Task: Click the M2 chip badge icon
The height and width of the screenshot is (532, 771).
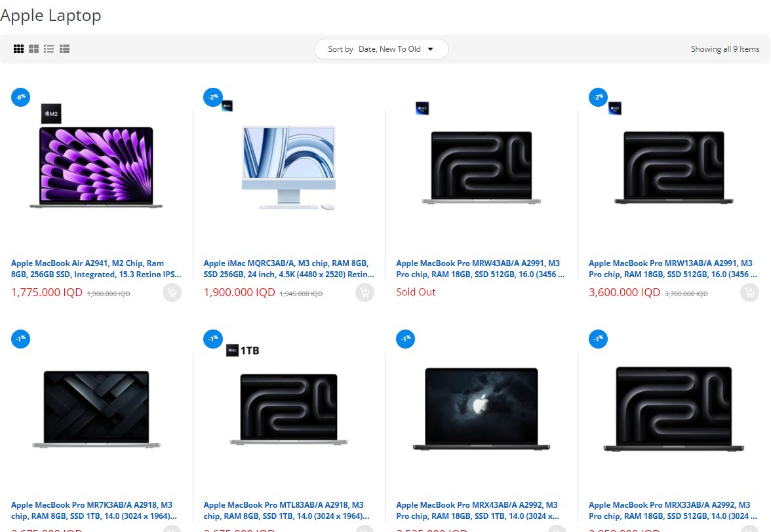Action: coord(51,113)
